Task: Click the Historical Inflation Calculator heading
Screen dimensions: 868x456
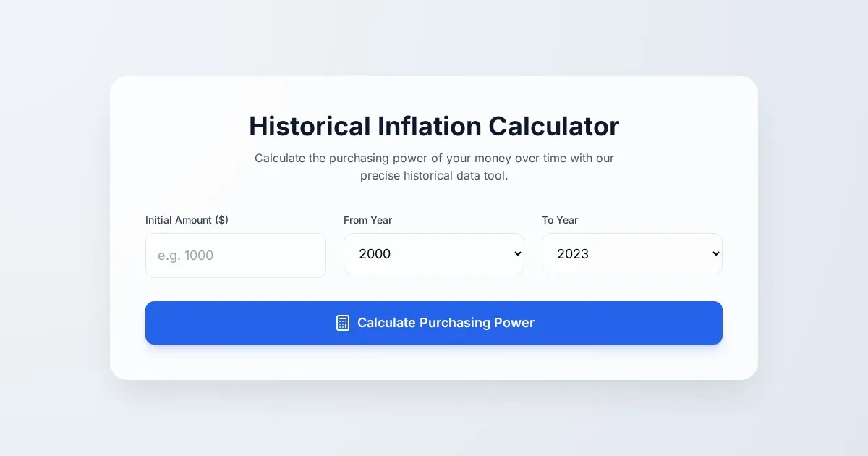Action: pyautogui.click(x=434, y=126)
